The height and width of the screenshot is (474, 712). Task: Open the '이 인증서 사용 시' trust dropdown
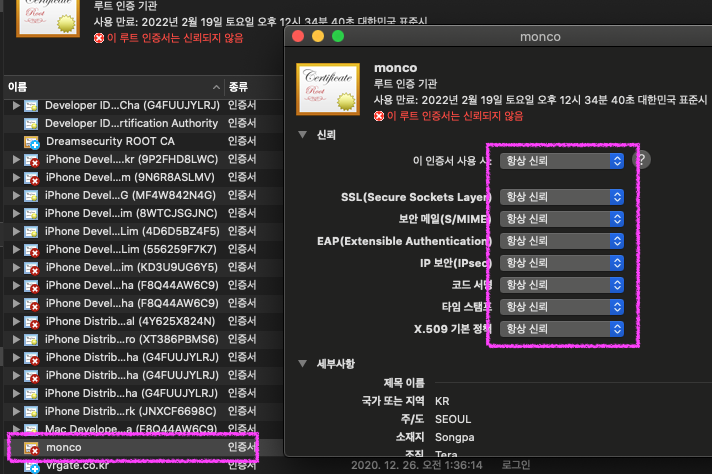coord(562,161)
